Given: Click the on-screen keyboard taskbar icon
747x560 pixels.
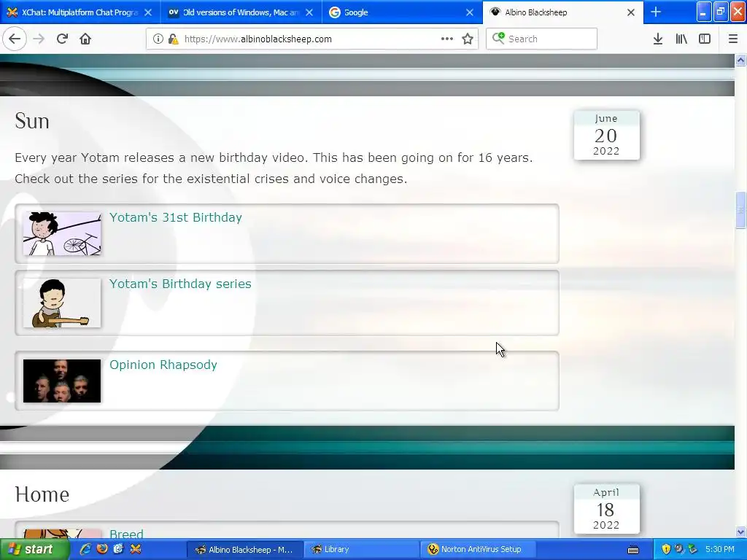Looking at the screenshot, I should pyautogui.click(x=633, y=550).
